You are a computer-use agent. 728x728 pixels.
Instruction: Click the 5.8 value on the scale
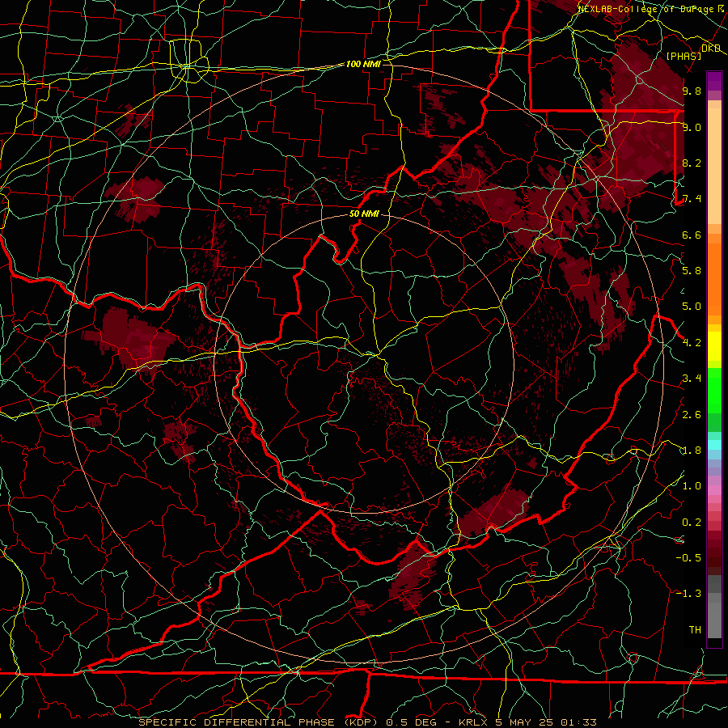coord(692,271)
